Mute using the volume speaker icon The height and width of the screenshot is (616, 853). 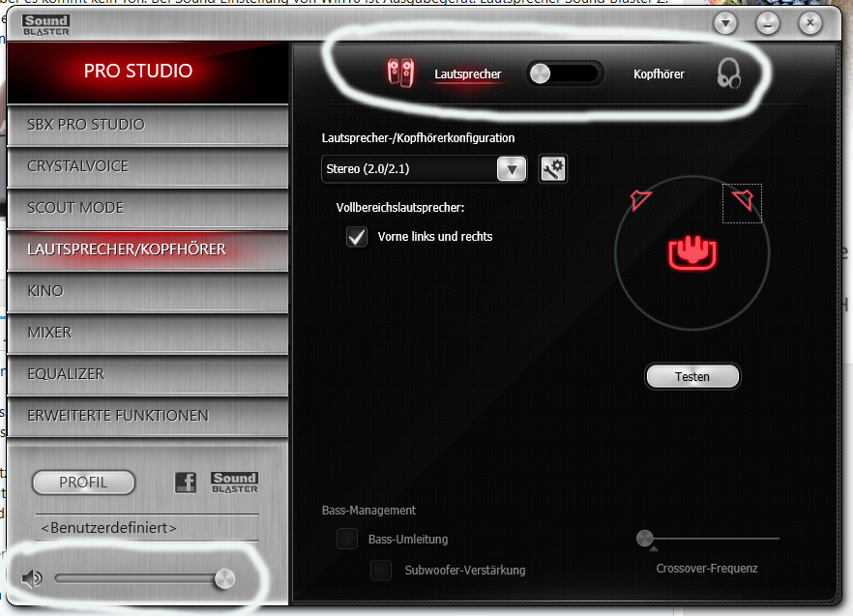click(x=32, y=578)
